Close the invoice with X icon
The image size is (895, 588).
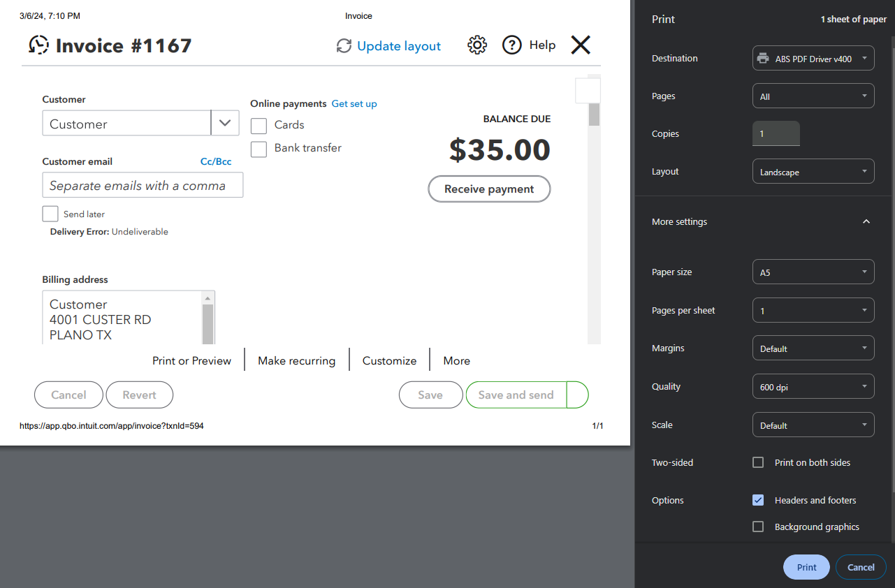click(x=581, y=45)
